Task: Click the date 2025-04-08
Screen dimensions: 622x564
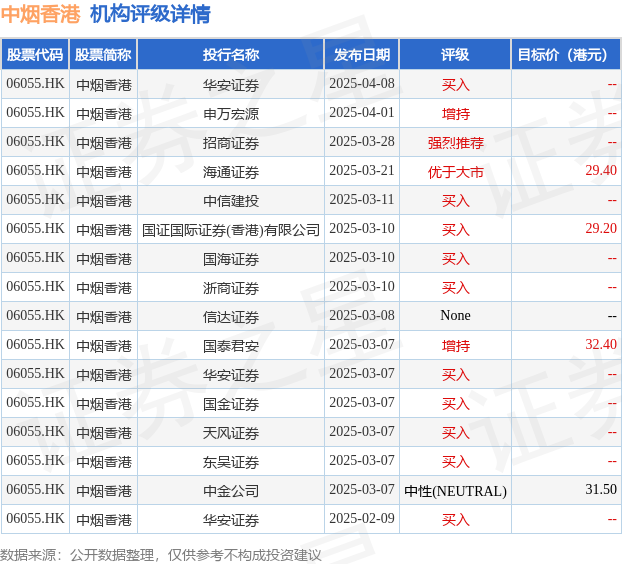Action: click(362, 83)
